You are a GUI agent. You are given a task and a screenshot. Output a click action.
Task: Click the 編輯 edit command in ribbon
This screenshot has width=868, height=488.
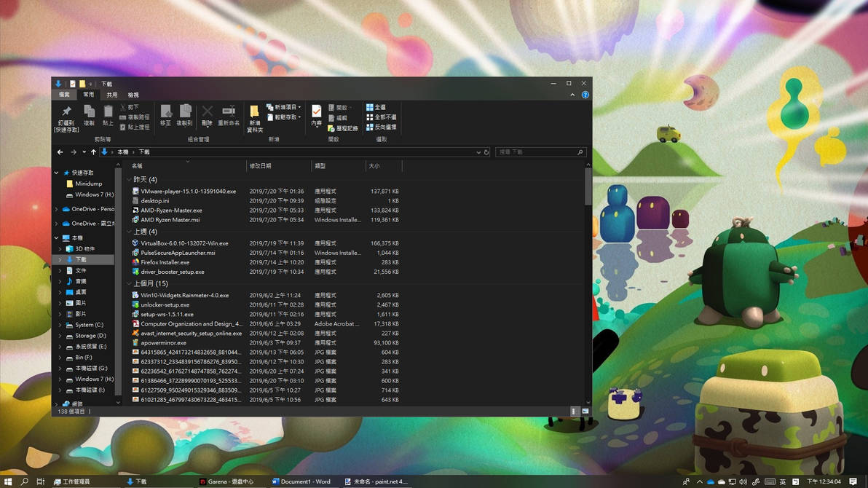(x=338, y=117)
